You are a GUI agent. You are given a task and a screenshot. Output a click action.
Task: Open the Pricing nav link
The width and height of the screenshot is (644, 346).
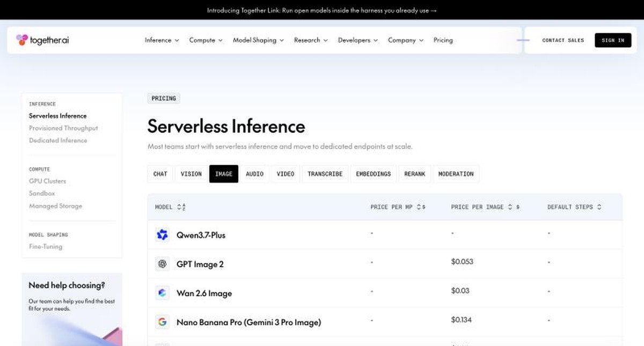(443, 40)
